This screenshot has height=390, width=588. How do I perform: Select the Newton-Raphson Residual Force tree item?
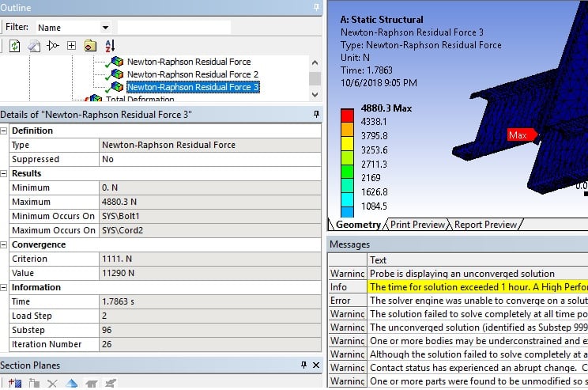tap(189, 62)
